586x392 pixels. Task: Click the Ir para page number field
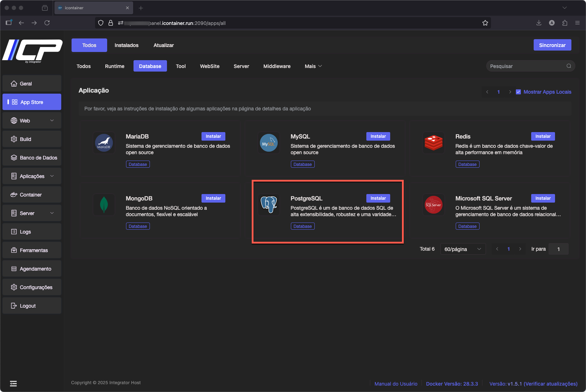tap(558, 249)
